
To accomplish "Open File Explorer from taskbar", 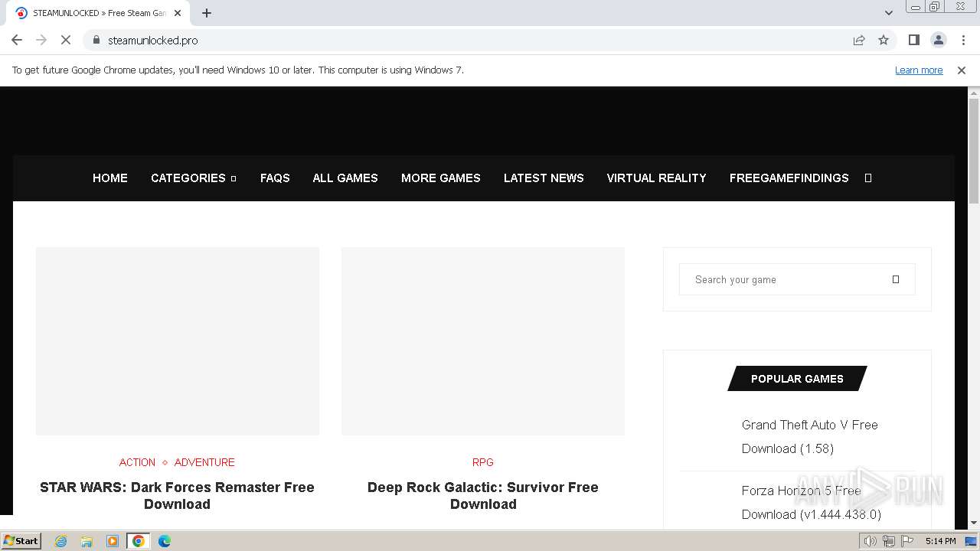I will pos(87,541).
